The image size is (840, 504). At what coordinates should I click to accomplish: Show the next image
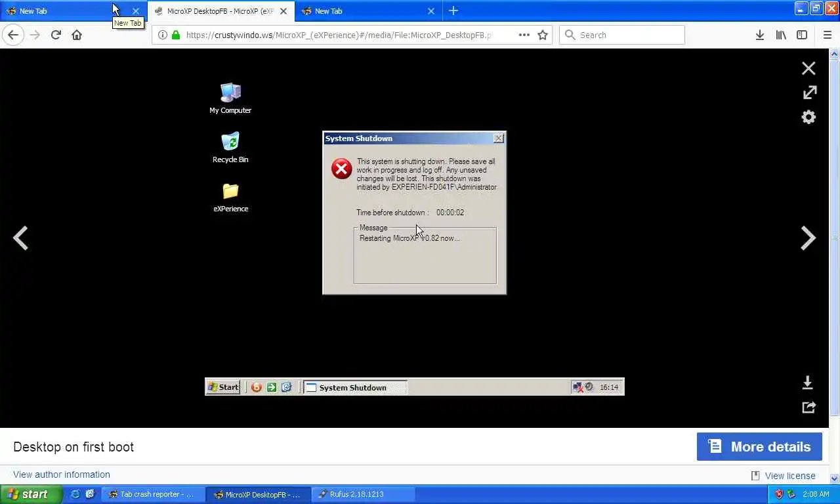pyautogui.click(x=808, y=238)
